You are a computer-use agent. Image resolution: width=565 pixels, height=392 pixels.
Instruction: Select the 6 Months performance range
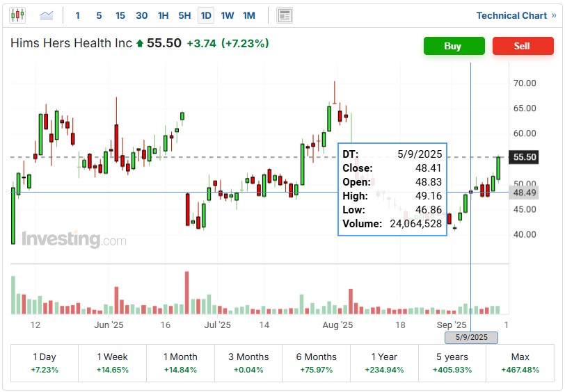click(x=317, y=363)
